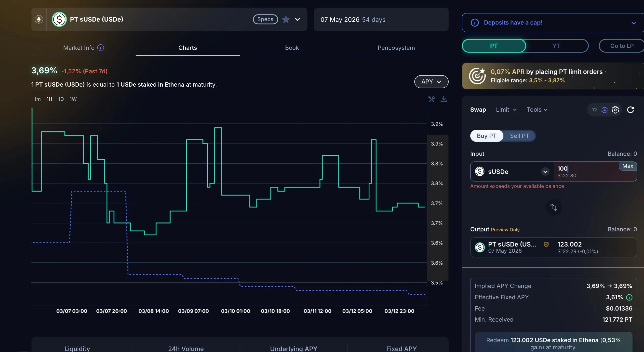Click the Specs button
The width and height of the screenshot is (644, 352).
click(x=265, y=19)
